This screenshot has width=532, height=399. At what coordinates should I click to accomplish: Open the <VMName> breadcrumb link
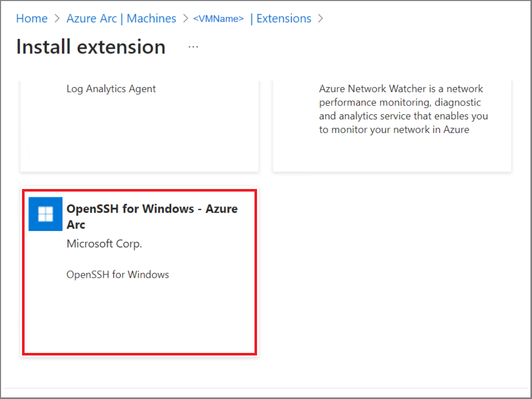pos(218,19)
